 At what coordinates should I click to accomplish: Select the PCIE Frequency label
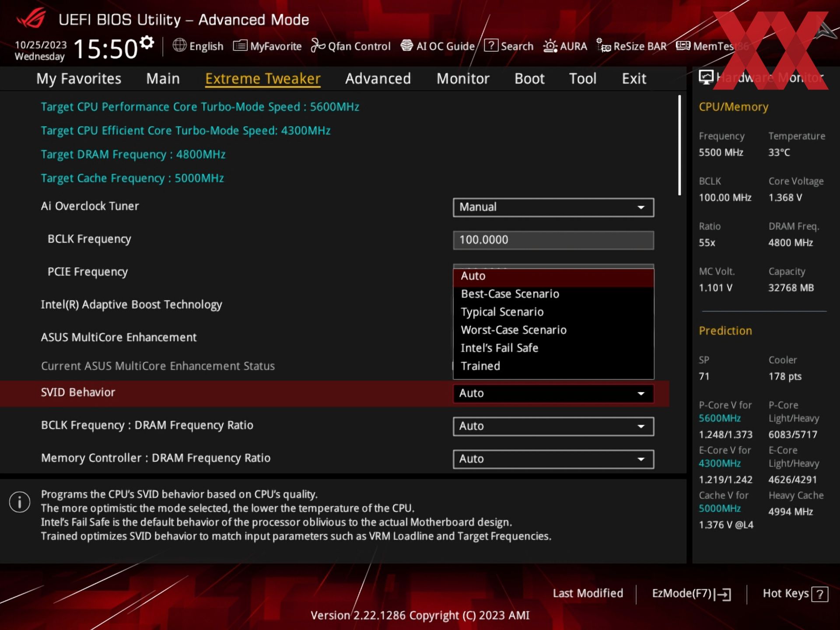pos(87,272)
